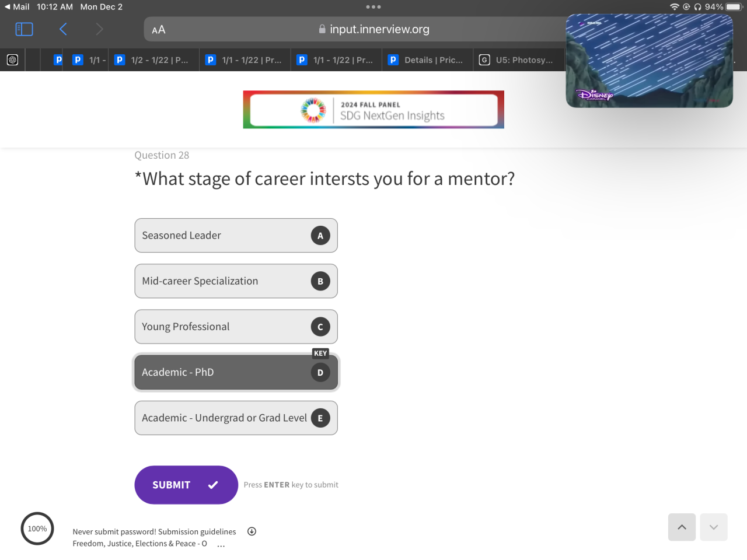Click the SDG NextGen Insights banner logo
This screenshot has height=560, width=747.
tap(373, 110)
